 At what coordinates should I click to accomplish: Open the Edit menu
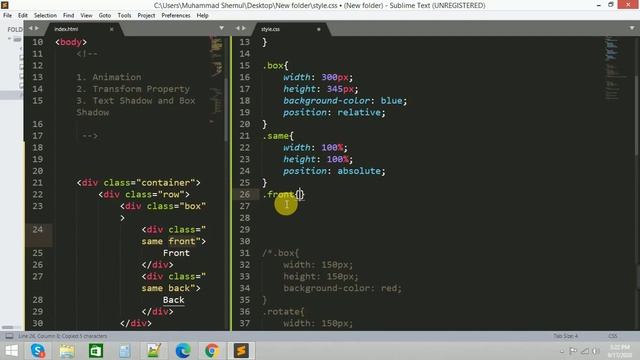tap(23, 16)
